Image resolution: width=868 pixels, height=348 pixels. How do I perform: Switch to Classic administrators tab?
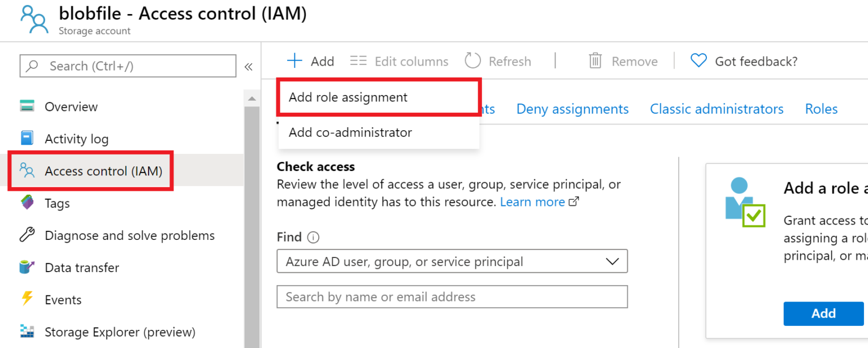(717, 109)
